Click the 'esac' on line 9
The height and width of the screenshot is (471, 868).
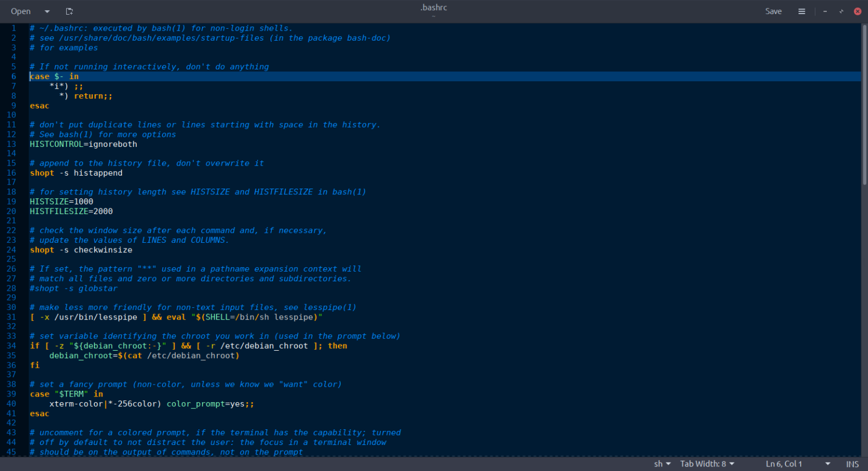coord(40,106)
